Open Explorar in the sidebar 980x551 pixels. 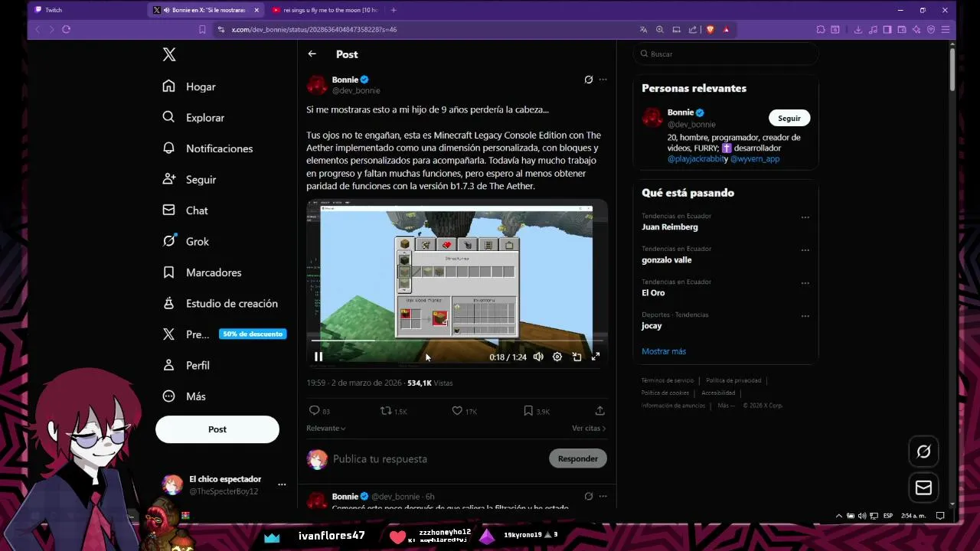point(194,118)
